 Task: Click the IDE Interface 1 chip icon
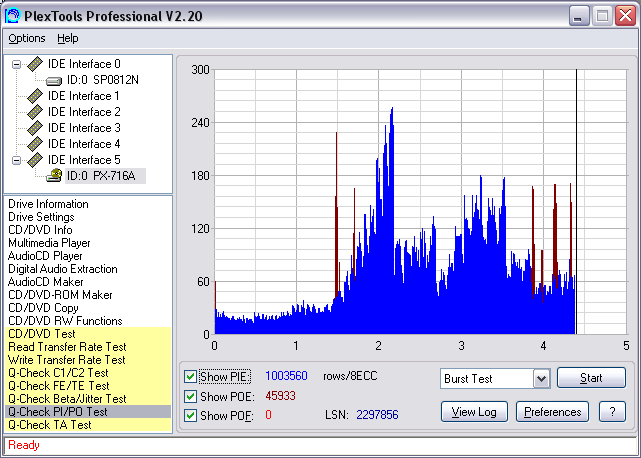[x=35, y=96]
